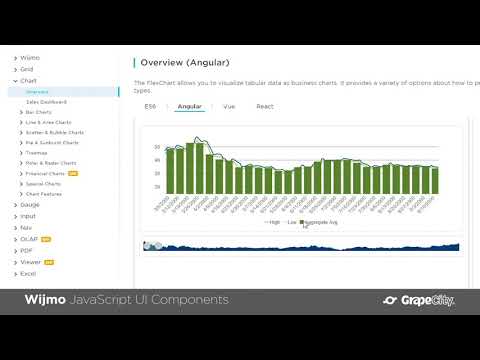Expand the Wijmo tree chevron
Image resolution: width=480 pixels, height=360 pixels.
coord(15,58)
